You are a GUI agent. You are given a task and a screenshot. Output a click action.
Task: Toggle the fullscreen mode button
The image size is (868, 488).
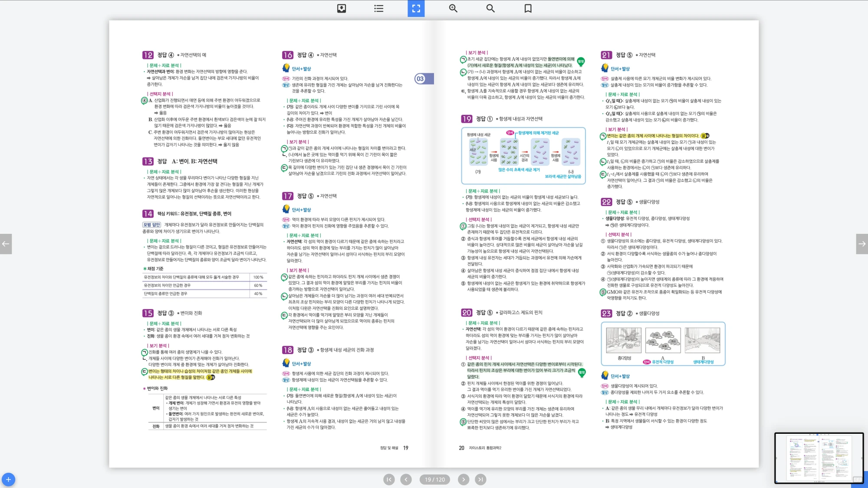coord(416,8)
